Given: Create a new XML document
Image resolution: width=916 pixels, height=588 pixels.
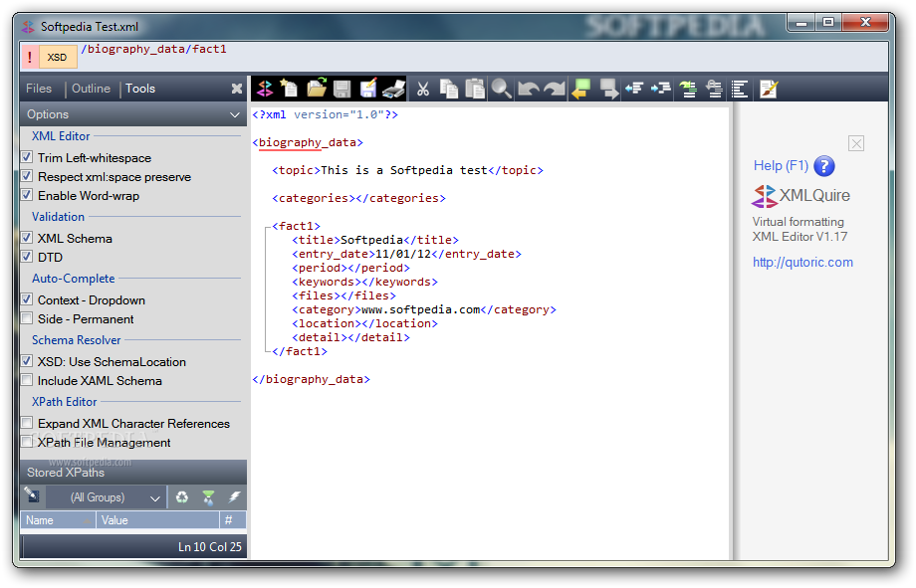Looking at the screenshot, I should (x=289, y=89).
